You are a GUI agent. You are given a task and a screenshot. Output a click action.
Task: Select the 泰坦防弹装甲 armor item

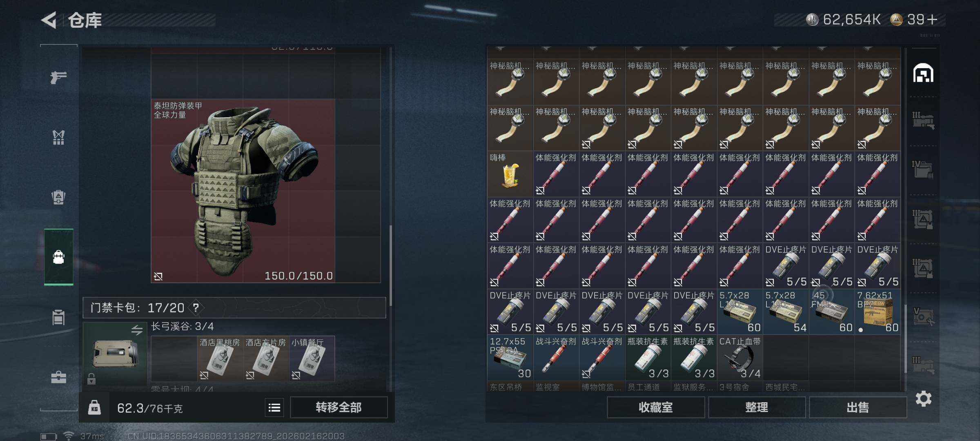(x=243, y=191)
